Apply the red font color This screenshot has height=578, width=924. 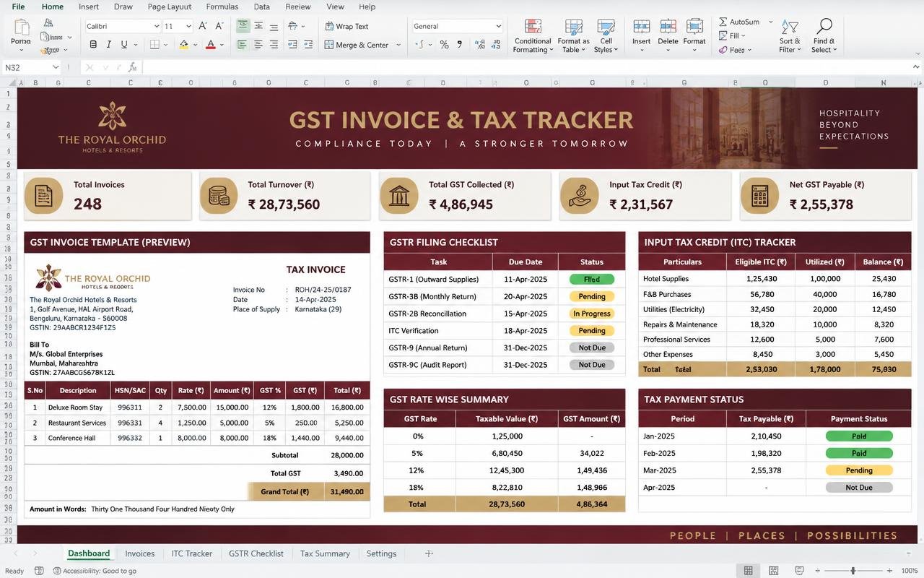(211, 45)
